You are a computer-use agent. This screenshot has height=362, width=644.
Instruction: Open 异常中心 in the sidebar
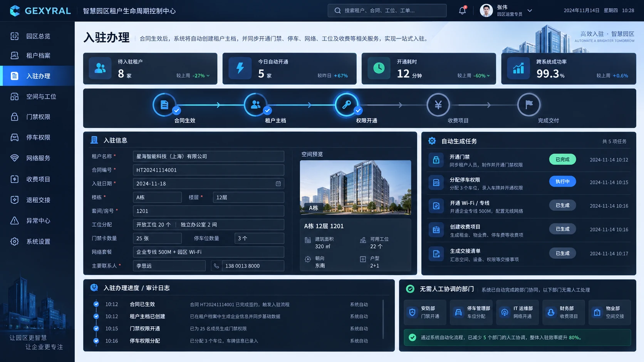37,221
